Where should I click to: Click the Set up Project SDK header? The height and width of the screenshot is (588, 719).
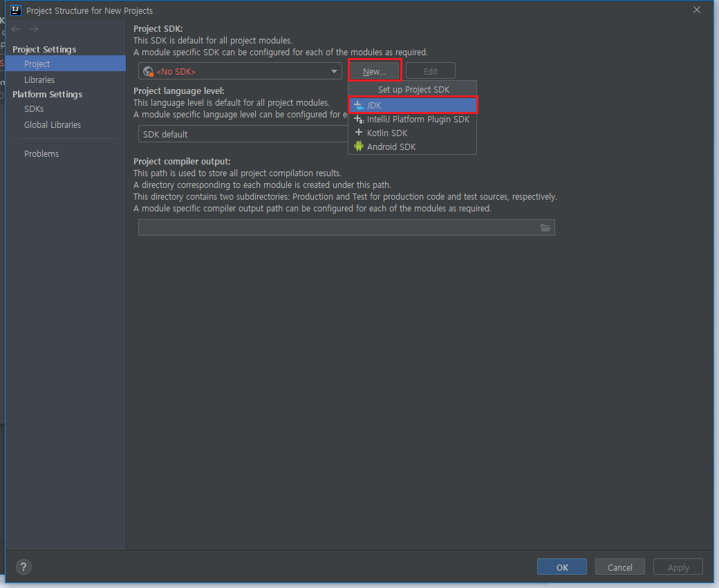click(x=413, y=89)
